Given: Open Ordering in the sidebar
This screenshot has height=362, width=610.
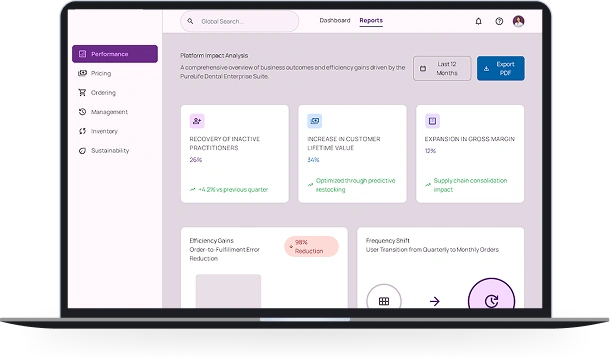Looking at the screenshot, I should 115,93.
